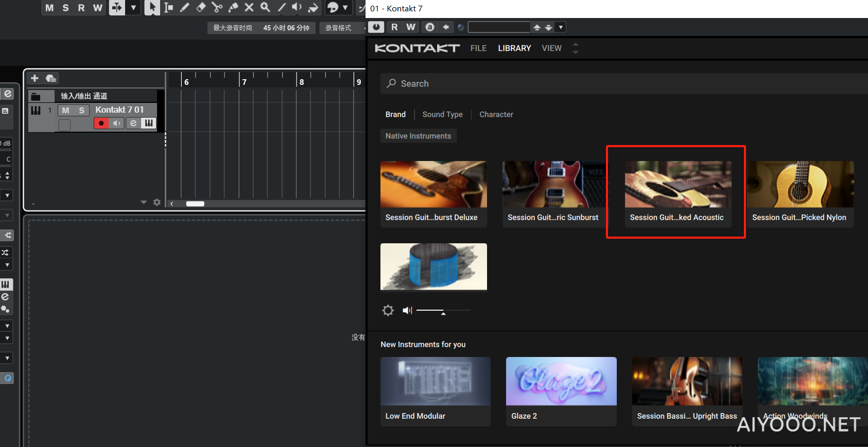This screenshot has height=447, width=868.
Task: Open Kontakt VIEW menu
Action: (551, 48)
